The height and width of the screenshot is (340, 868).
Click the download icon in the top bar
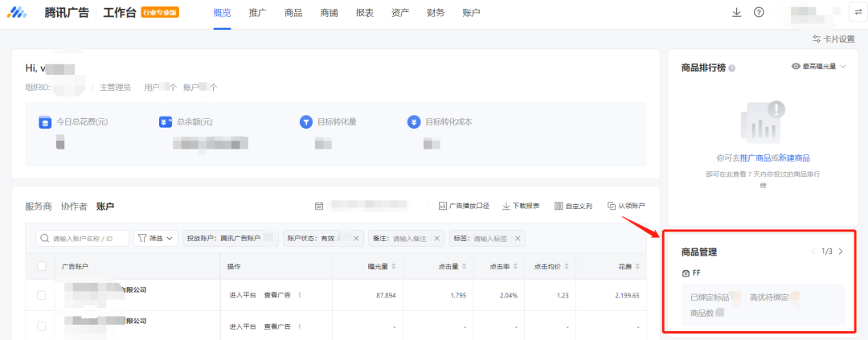point(736,12)
